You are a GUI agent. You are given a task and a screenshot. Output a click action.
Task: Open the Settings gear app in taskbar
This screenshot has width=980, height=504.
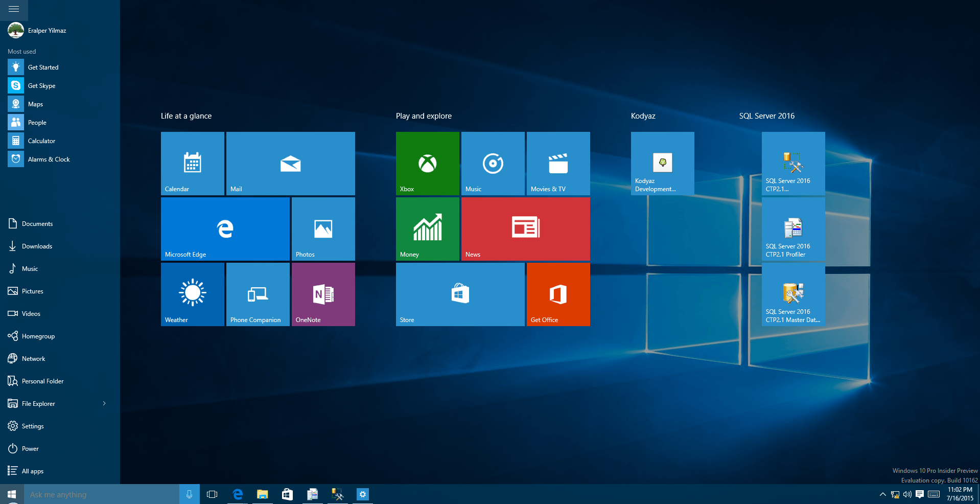pyautogui.click(x=362, y=494)
